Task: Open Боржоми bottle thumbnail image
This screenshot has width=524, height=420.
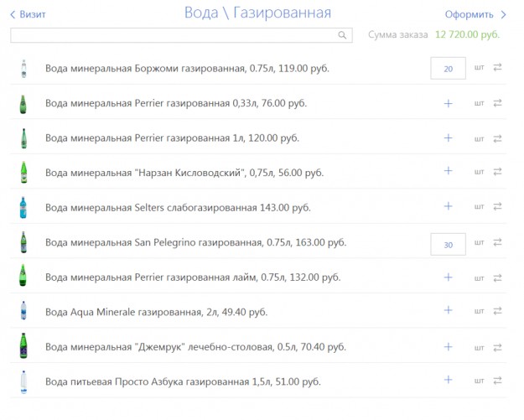Action: coord(23,69)
